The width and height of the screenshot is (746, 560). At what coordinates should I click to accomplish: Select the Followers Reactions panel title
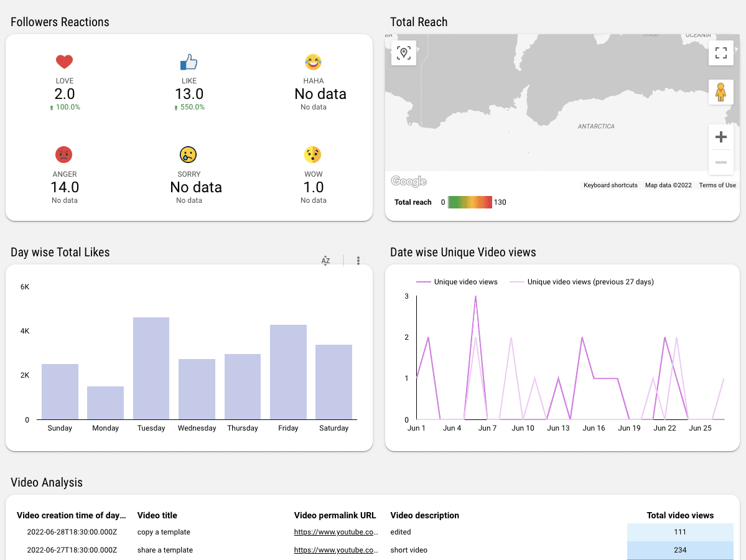coord(60,22)
